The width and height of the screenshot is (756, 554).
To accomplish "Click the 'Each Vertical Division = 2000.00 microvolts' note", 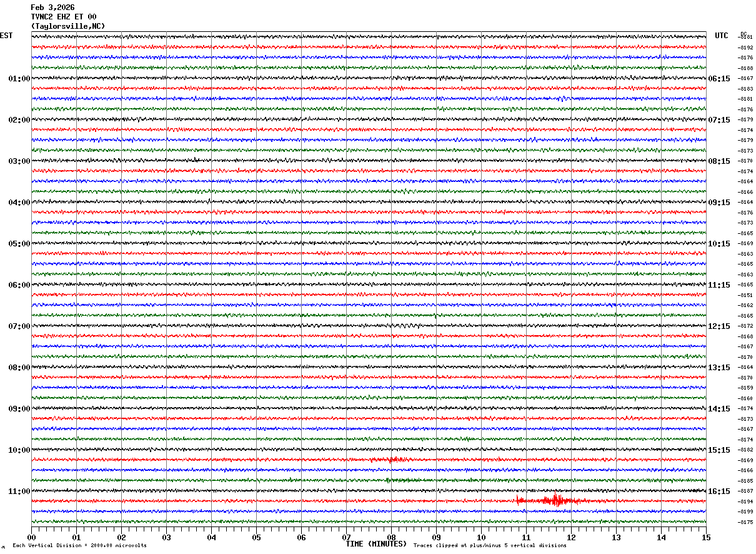I will (x=79, y=546).
